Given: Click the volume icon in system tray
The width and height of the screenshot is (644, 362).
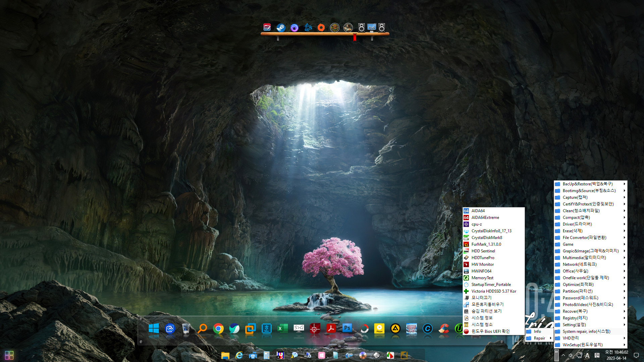Looking at the screenshot, I should 571,355.
